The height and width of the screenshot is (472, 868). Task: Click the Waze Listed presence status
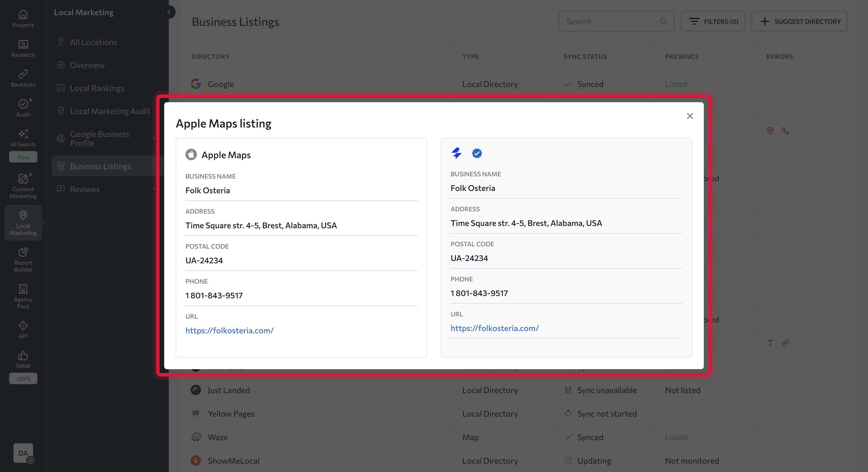tap(676, 437)
